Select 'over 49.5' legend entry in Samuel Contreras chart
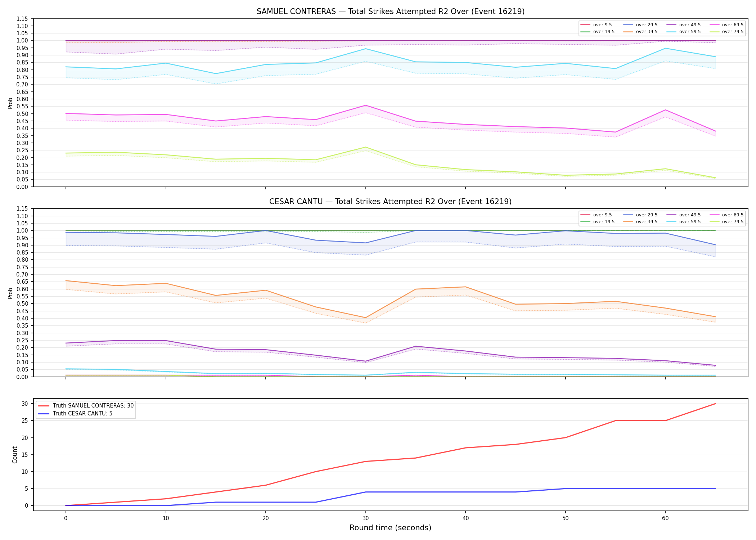Image resolution: width=756 pixels, height=540 pixels. click(x=684, y=25)
